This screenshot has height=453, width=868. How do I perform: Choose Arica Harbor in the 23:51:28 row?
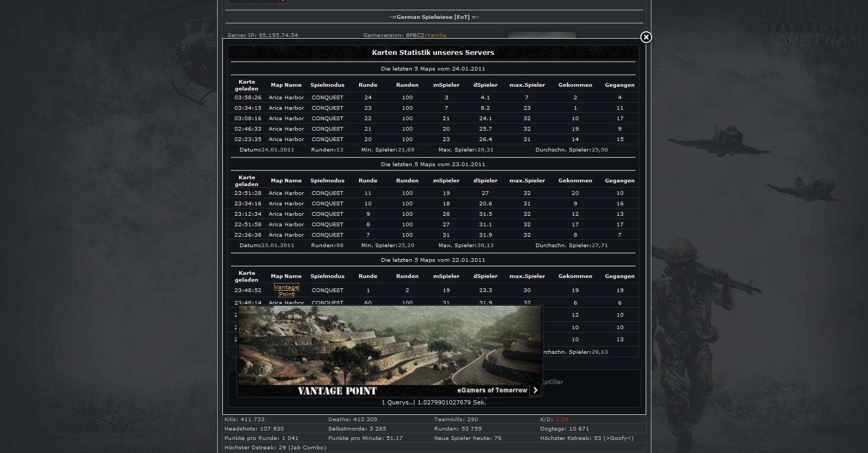click(286, 193)
